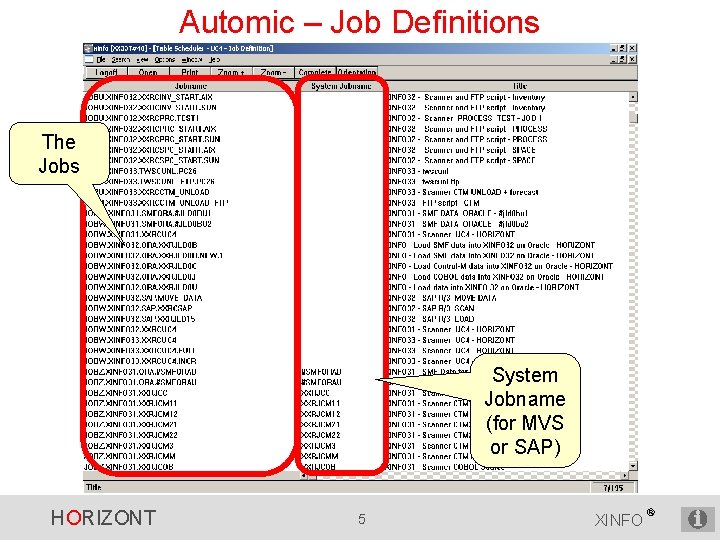Select title 'SMF DATA ORACLE - #jld0bu2'
Screen dimensions: 720x540
tap(458, 224)
